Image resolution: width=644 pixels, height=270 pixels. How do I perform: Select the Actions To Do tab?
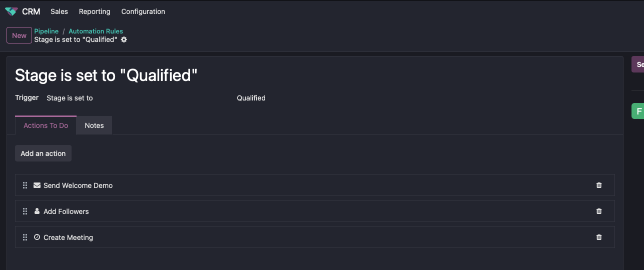pyautogui.click(x=46, y=125)
